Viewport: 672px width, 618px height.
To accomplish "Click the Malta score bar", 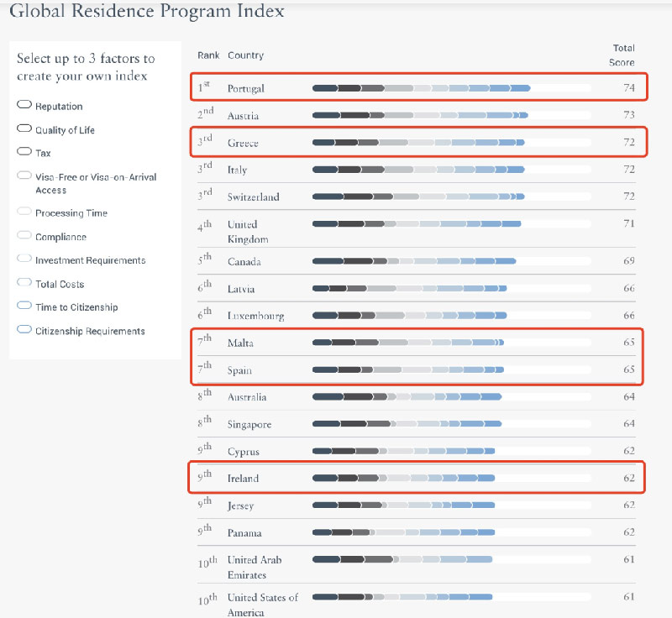I will point(407,343).
